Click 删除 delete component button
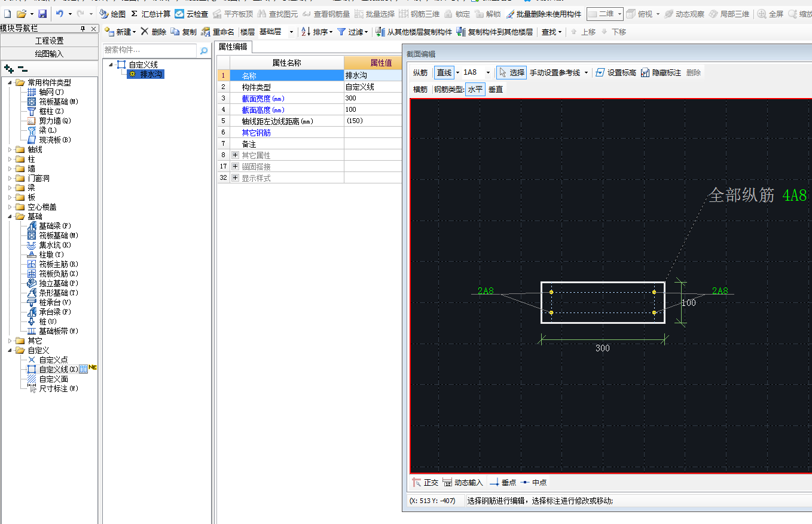 (154, 32)
